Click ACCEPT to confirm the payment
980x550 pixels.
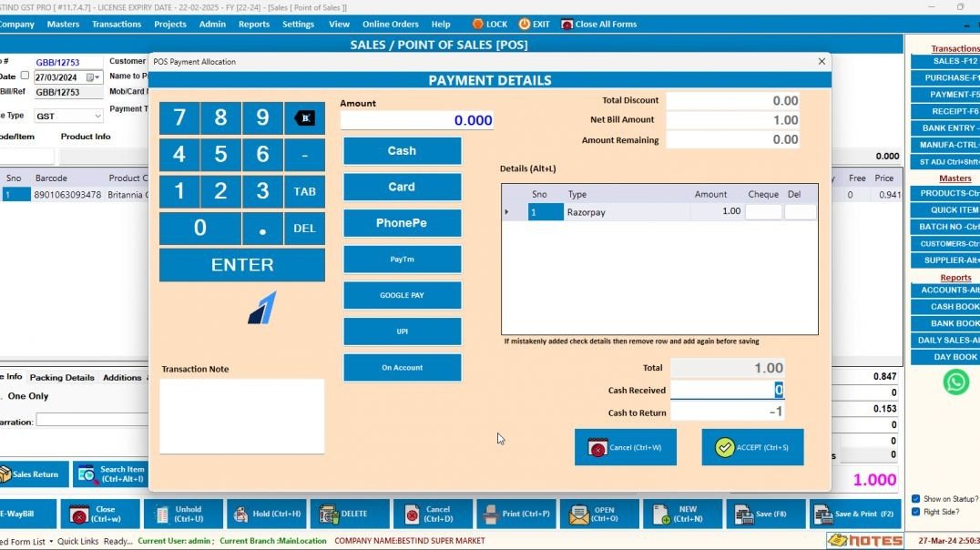pyautogui.click(x=751, y=447)
